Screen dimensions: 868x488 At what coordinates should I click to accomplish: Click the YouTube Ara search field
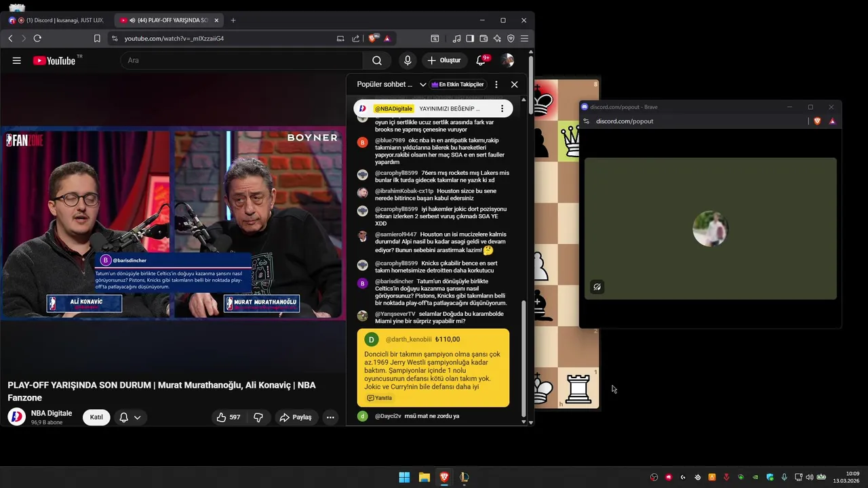[241, 60]
